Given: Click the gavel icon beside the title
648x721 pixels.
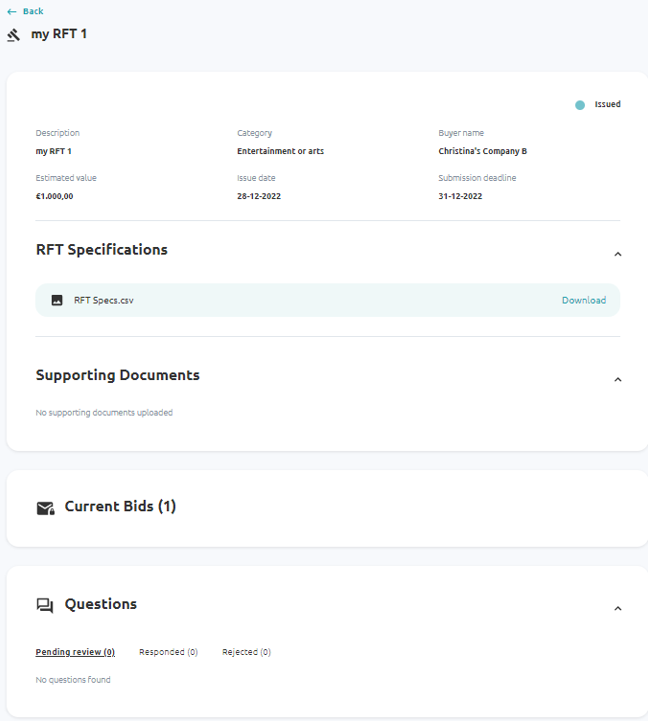Looking at the screenshot, I should point(14,35).
